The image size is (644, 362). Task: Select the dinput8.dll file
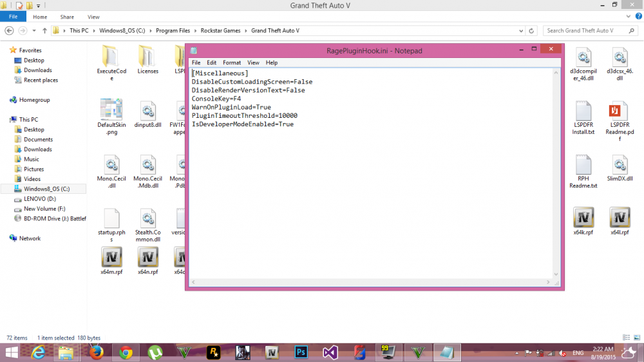[147, 114]
